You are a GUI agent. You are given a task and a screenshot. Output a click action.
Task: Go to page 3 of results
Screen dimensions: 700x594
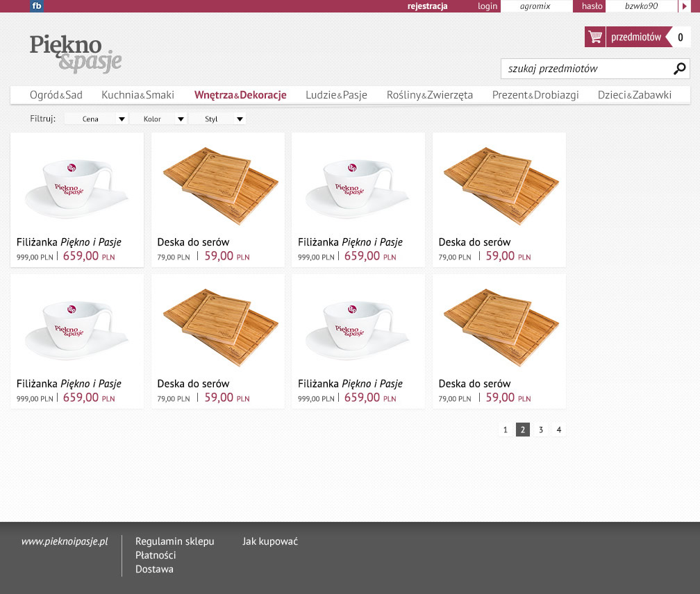point(541,430)
